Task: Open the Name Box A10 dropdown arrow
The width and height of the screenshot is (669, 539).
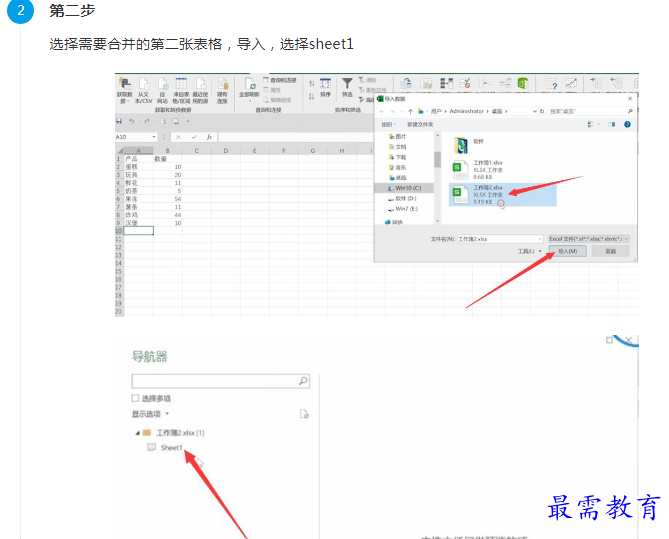Action: pyautogui.click(x=154, y=137)
